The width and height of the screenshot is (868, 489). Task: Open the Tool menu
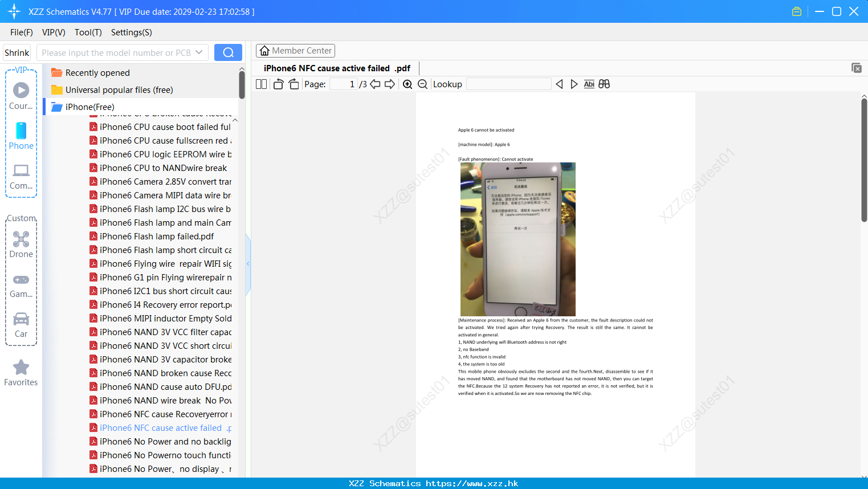pyautogui.click(x=88, y=32)
